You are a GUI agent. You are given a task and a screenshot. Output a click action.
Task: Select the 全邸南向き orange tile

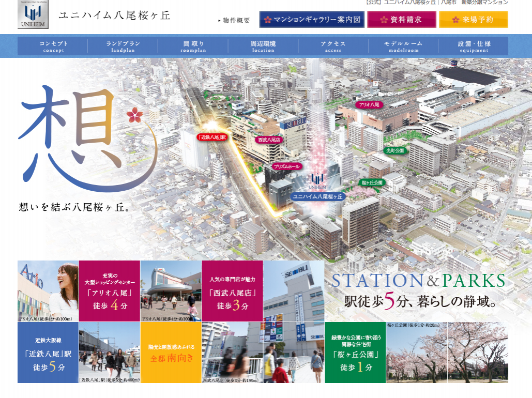point(171,353)
